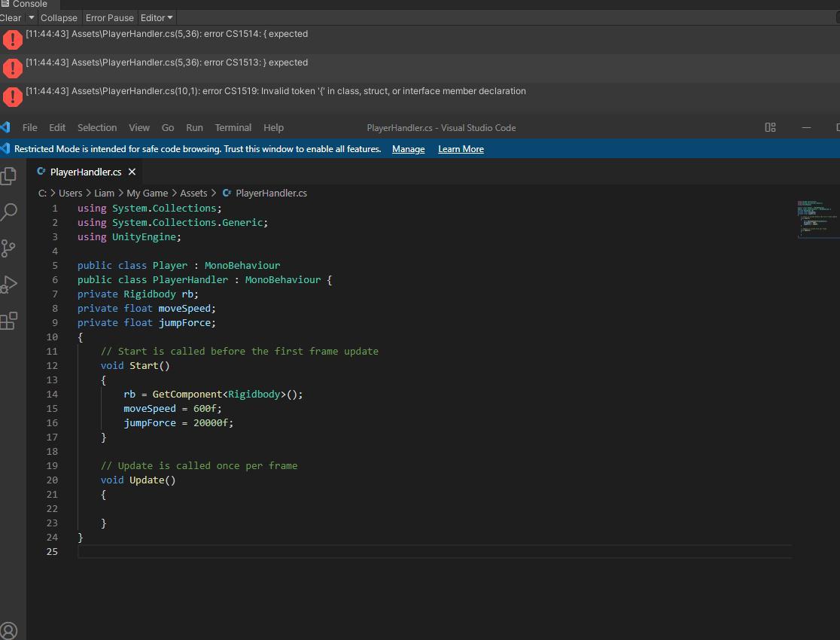Open Source Control view icon
The image size is (840, 640).
click(9, 248)
